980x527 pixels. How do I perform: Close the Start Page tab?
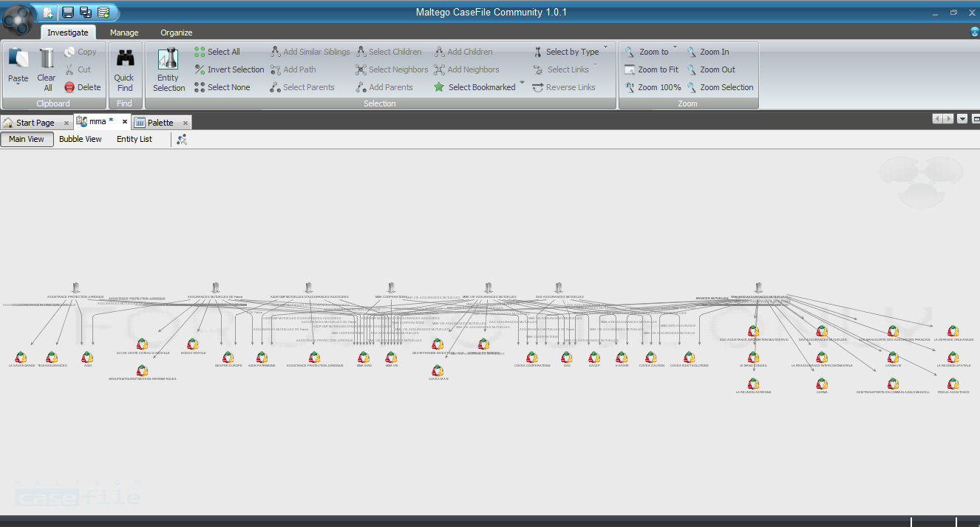pos(66,123)
